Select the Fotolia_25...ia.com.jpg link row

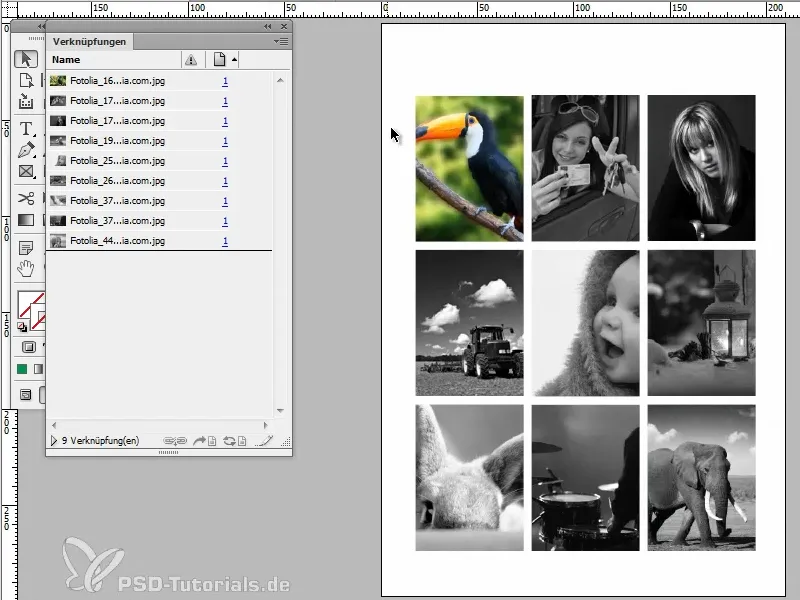160,161
